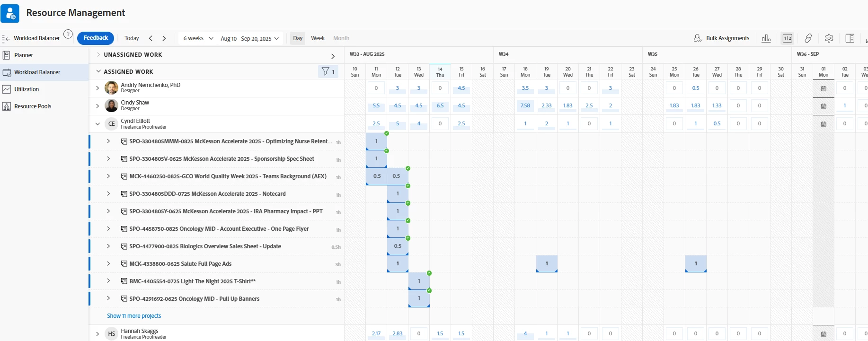Click project icon of Sponsorship Spec Sheet row
868x341 pixels.
pyautogui.click(x=124, y=159)
